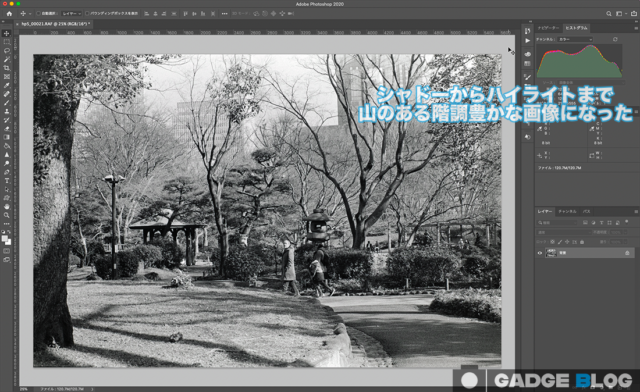This screenshot has height=392, width=640.
Task: Select the Lasso tool
Action: coord(7,51)
